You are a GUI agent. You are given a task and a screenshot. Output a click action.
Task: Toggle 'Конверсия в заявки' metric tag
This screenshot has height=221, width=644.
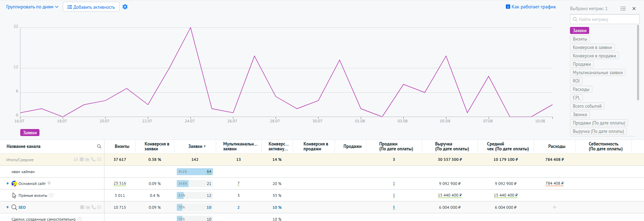point(592,48)
